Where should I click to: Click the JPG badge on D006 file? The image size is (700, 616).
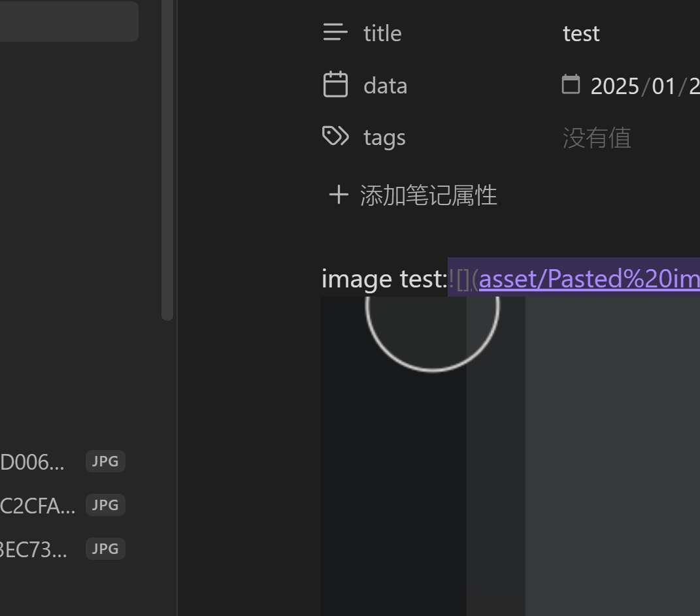pyautogui.click(x=105, y=462)
